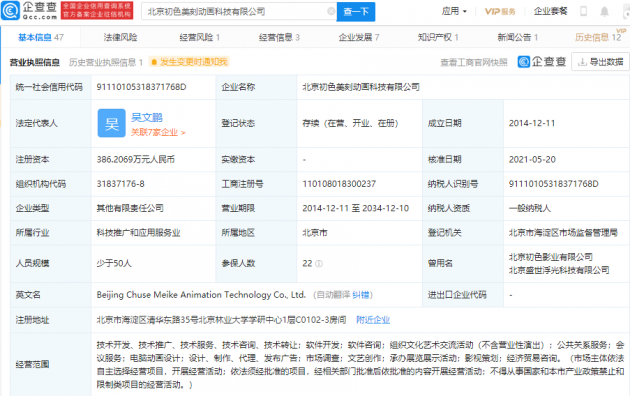Select the 吴 avatar of legal representative
The width and height of the screenshot is (630, 396).
(112, 123)
